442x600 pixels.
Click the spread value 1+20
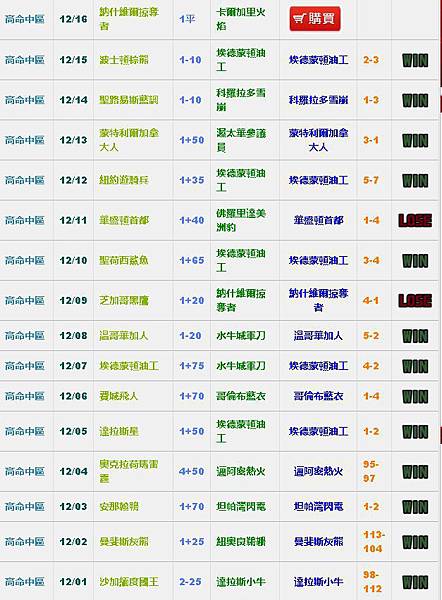point(192,300)
